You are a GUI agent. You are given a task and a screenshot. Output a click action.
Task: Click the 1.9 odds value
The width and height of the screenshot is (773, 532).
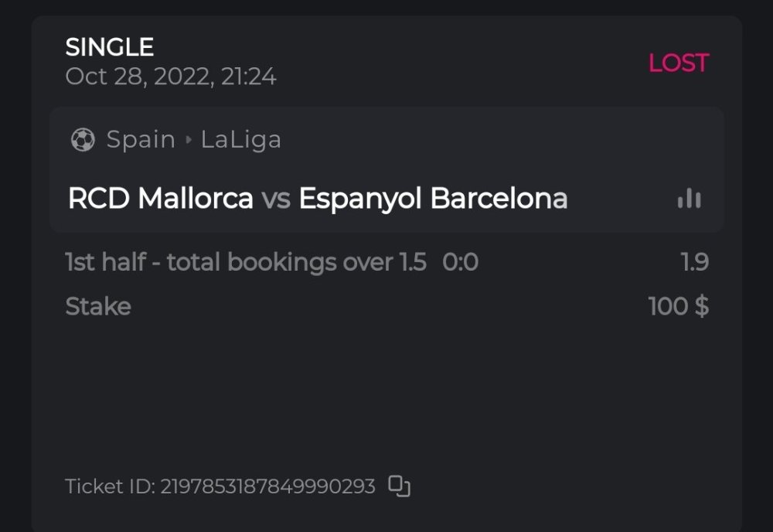point(694,262)
